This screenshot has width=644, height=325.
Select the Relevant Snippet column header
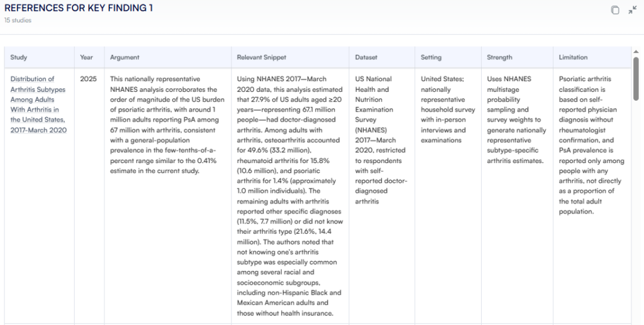tap(261, 57)
